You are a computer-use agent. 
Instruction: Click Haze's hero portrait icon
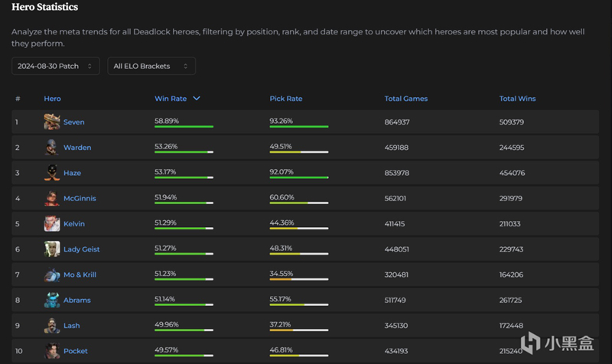click(x=52, y=173)
